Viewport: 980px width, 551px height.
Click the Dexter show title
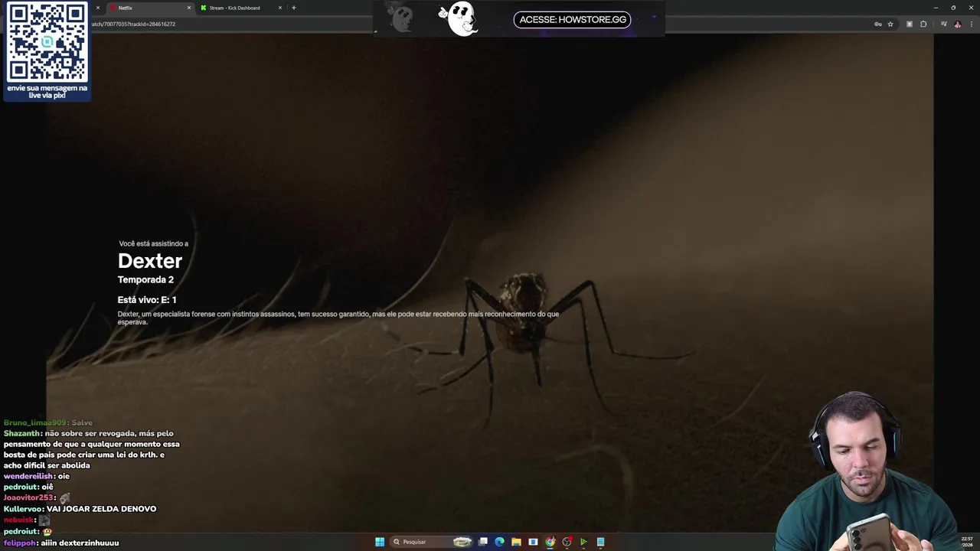click(x=150, y=261)
